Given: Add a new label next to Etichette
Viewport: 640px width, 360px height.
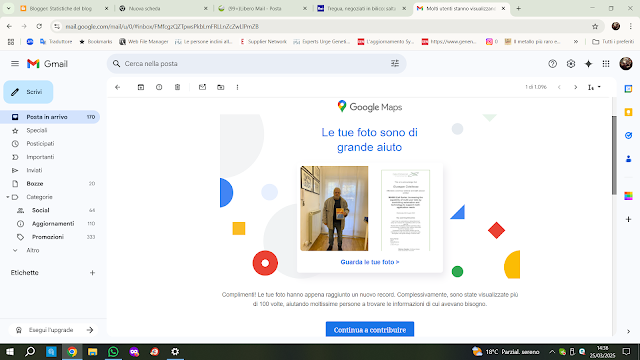Looking at the screenshot, I should click(92, 273).
